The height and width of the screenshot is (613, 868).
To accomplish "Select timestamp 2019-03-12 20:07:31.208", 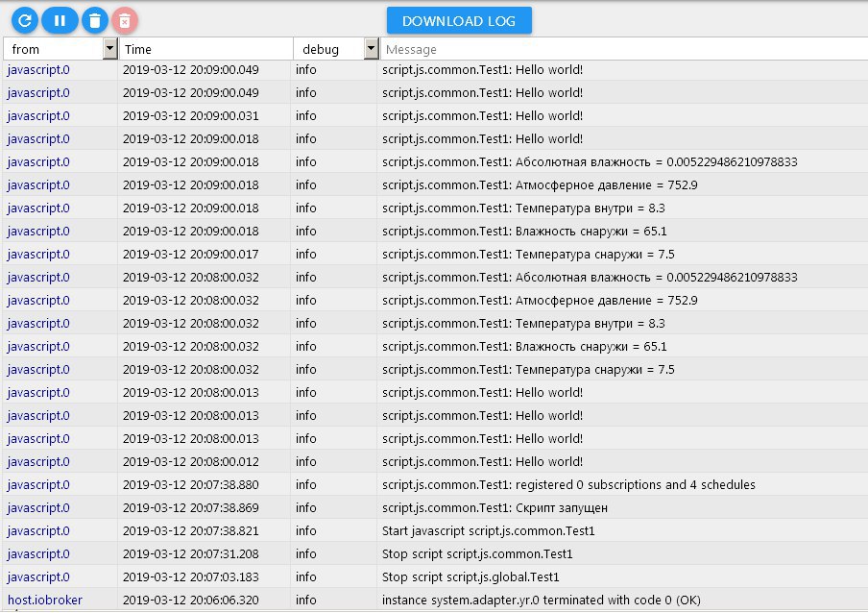I will (190, 553).
